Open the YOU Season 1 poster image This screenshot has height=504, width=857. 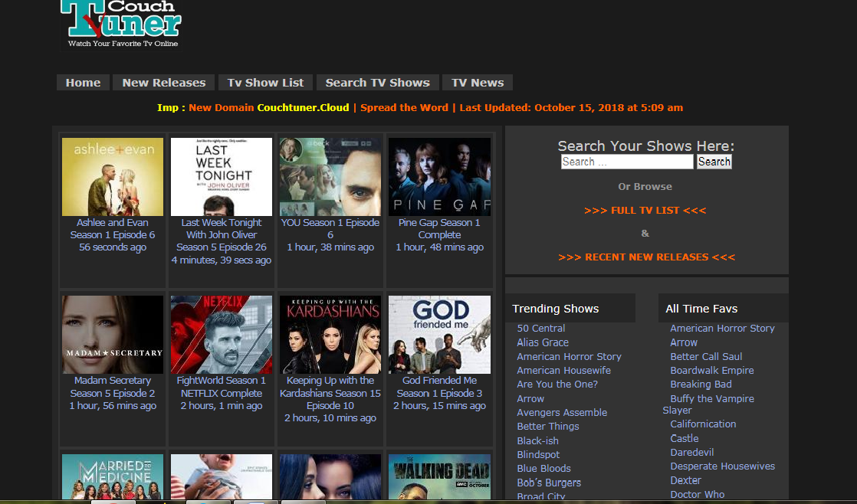pos(330,177)
